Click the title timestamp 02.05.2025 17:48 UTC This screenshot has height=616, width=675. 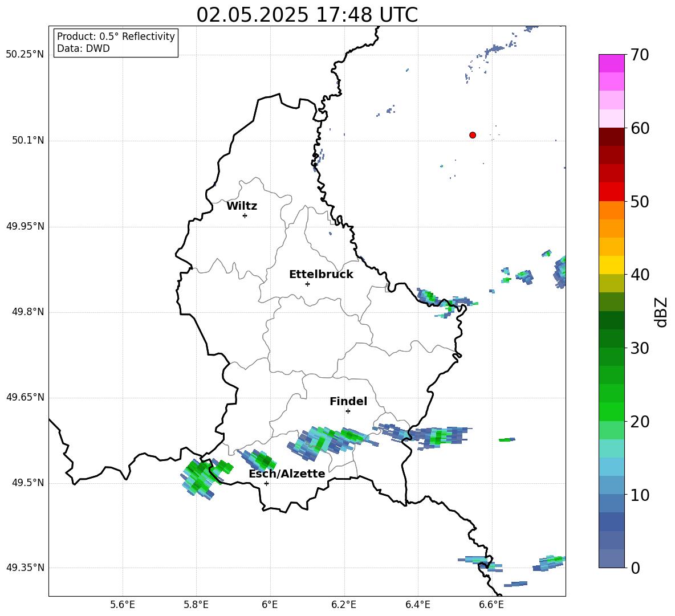tap(307, 15)
